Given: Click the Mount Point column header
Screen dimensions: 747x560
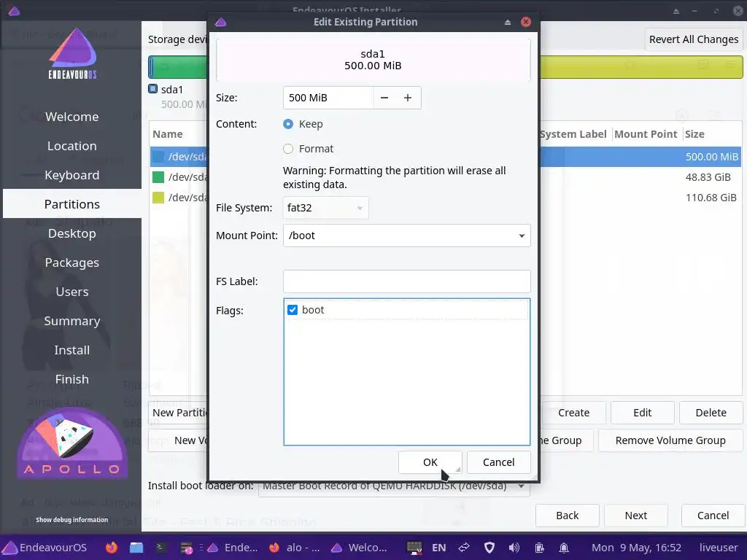Looking at the screenshot, I should (646, 134).
